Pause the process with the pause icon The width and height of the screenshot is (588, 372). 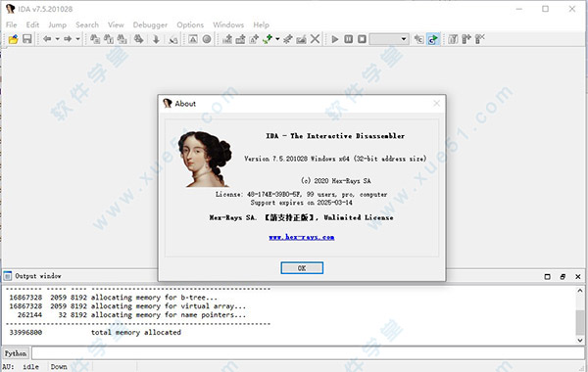coord(348,39)
